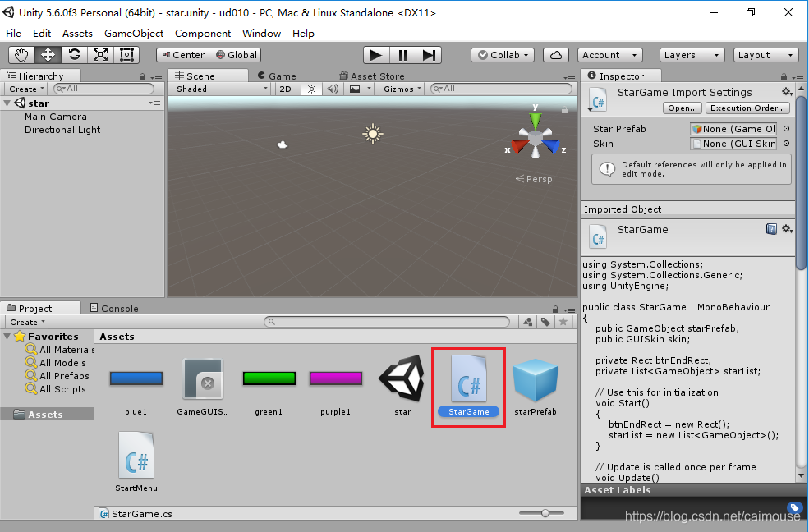The height and width of the screenshot is (532, 809).
Task: Toggle Global rotation handle button
Action: [x=235, y=55]
